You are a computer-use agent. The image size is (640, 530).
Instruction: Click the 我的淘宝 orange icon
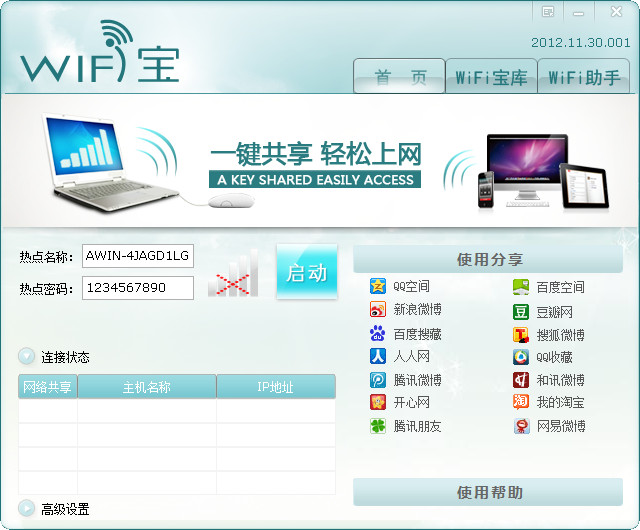coord(521,402)
